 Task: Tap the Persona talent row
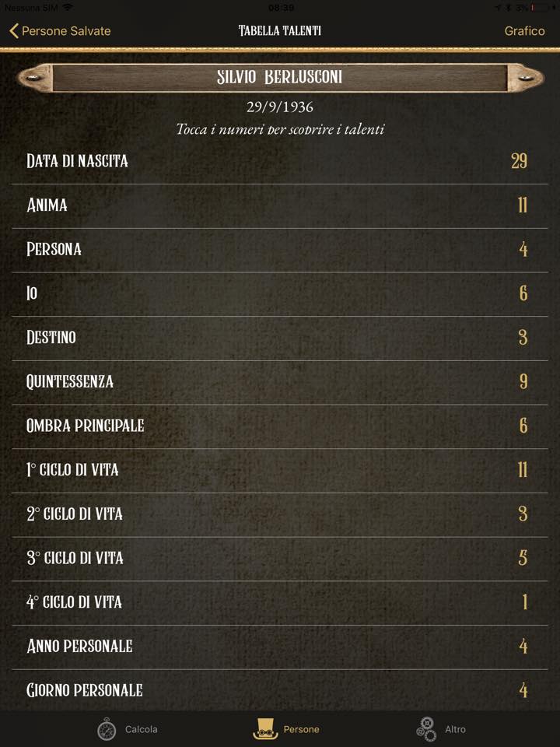pos(280,250)
